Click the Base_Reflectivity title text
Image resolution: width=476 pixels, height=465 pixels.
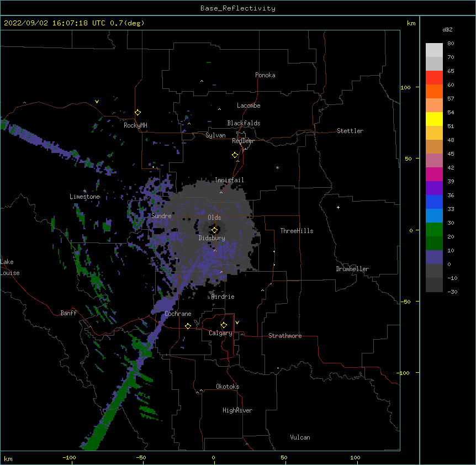tap(238, 8)
